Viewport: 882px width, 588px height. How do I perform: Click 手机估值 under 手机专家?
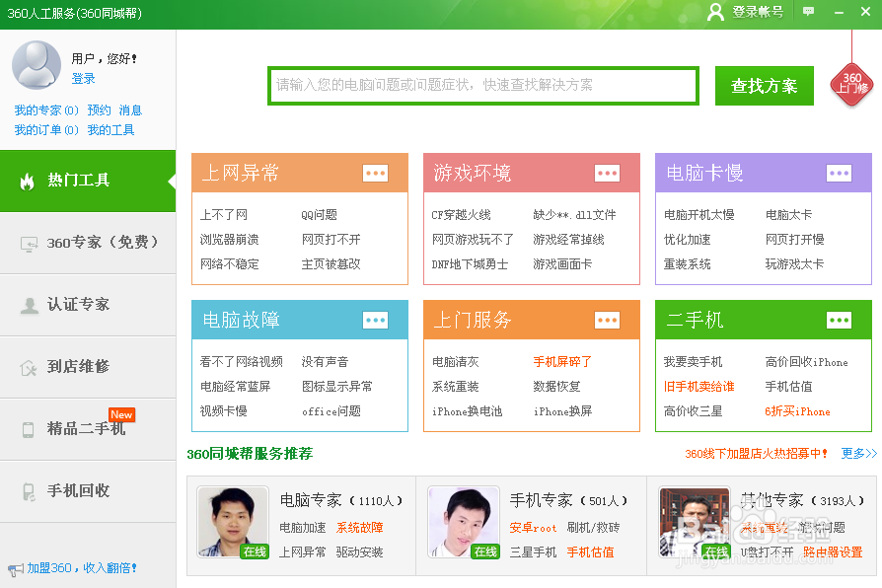pos(590,551)
